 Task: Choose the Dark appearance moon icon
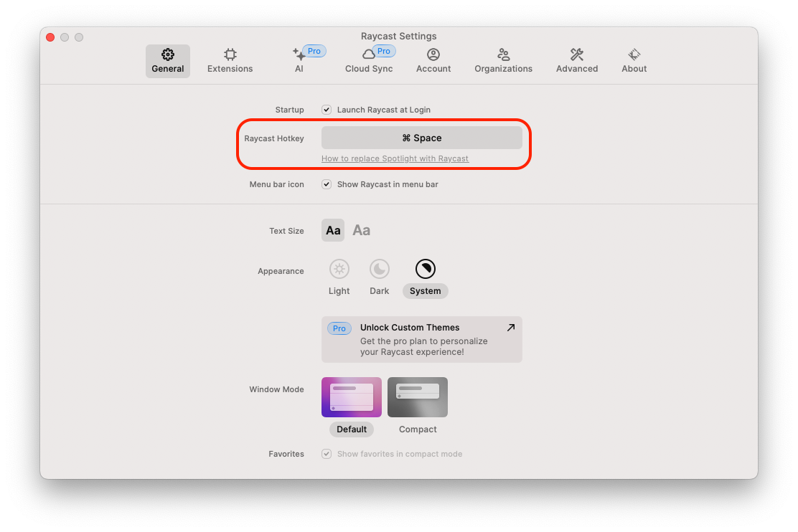[379, 269]
